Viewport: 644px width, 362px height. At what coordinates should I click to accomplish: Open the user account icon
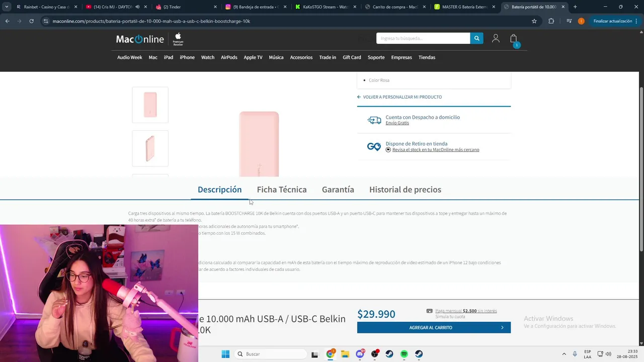coord(496,38)
